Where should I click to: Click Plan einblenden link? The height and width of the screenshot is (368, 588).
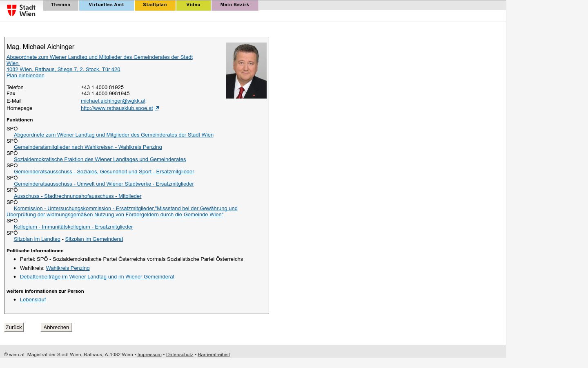click(x=25, y=76)
